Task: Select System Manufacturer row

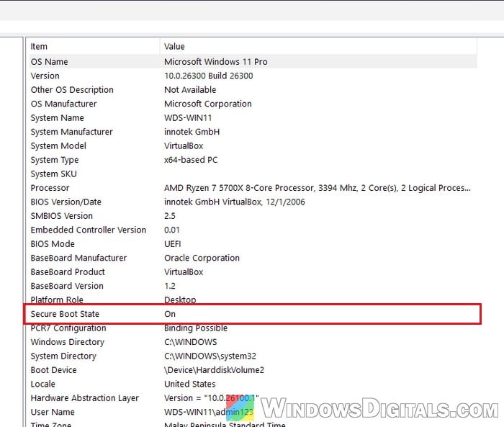Action: pyautogui.click(x=253, y=132)
